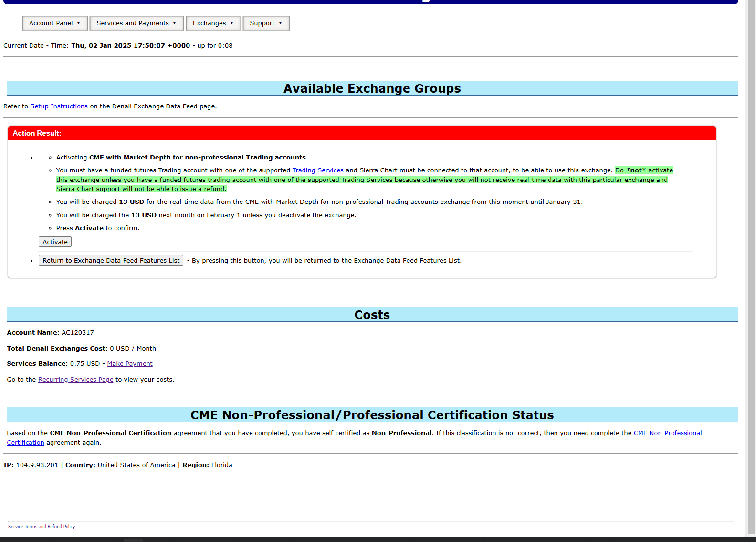Image resolution: width=756 pixels, height=542 pixels.
Task: Go to the Recurring Services Page link
Action: 75,380
